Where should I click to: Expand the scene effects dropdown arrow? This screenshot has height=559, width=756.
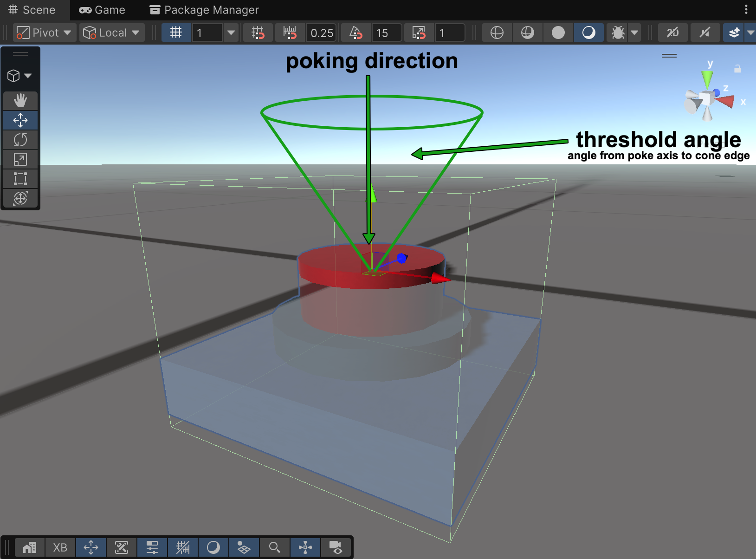click(750, 32)
